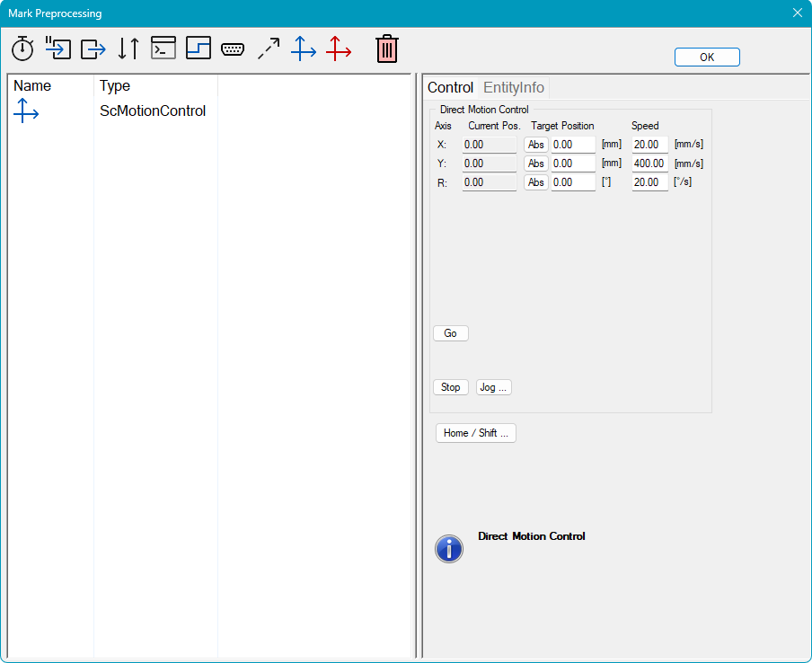Click the Y current position field
812x663 pixels.
pos(490,164)
